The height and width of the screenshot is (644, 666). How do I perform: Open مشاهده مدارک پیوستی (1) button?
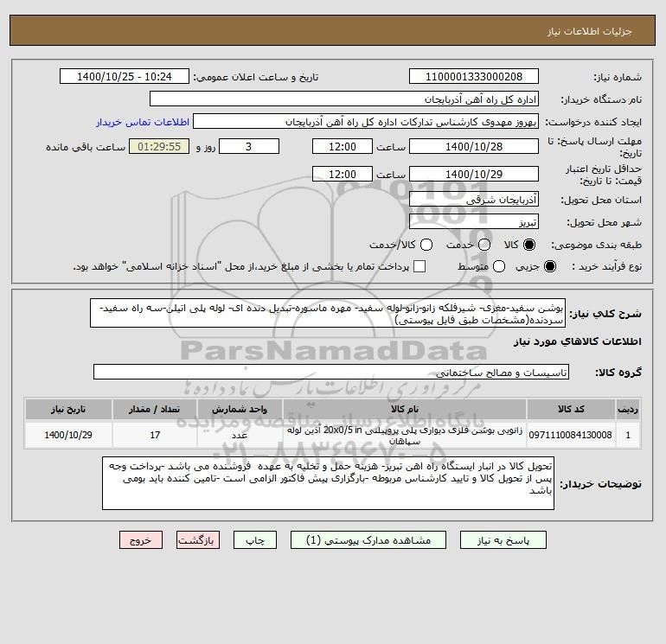[x=368, y=540]
